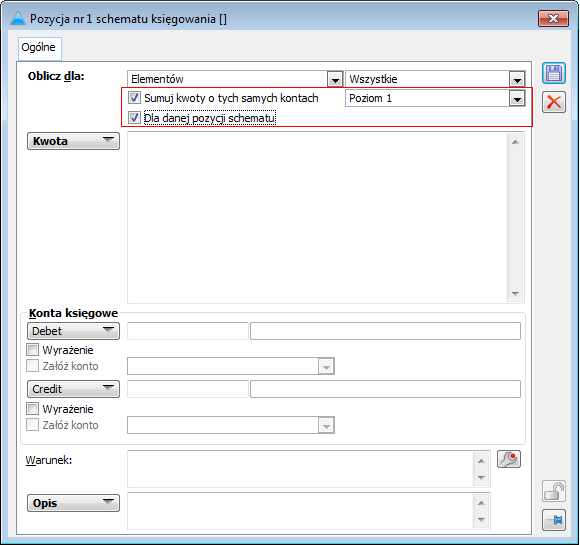Open the Debet button menu
580x545 pixels.
[73, 331]
